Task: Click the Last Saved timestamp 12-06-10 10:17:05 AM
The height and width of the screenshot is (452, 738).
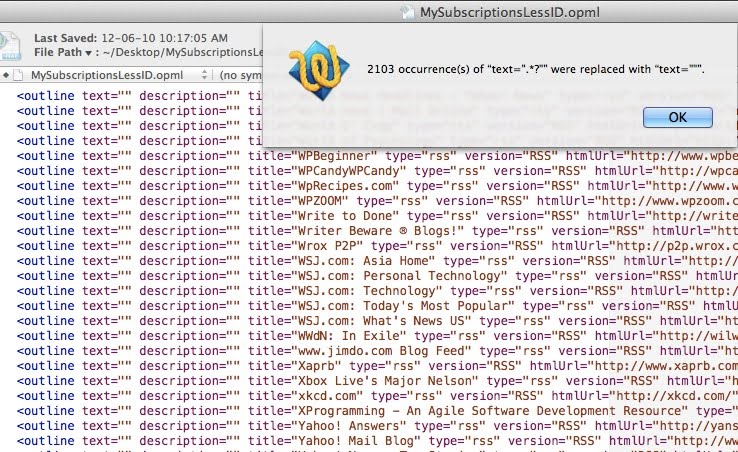Action: point(165,38)
